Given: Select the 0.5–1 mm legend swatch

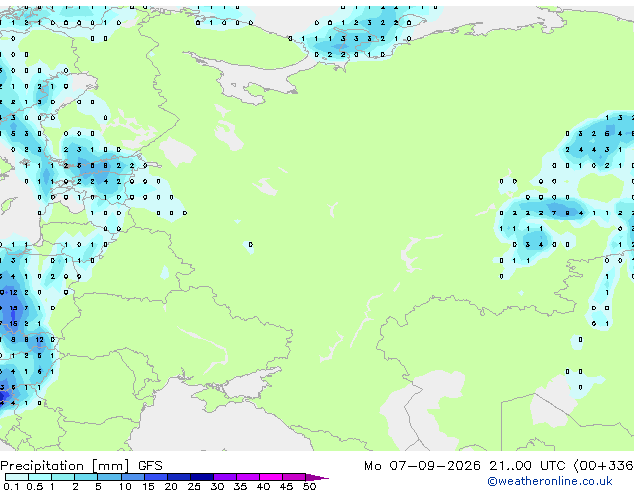Looking at the screenshot, I should pos(40,477).
